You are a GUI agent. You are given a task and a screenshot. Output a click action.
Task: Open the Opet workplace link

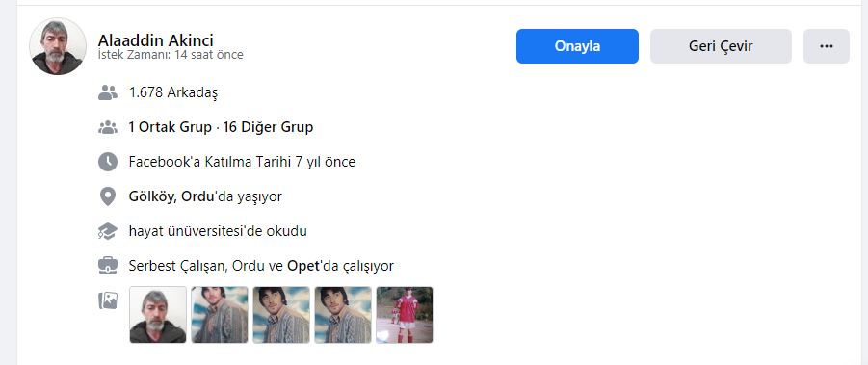[303, 266]
